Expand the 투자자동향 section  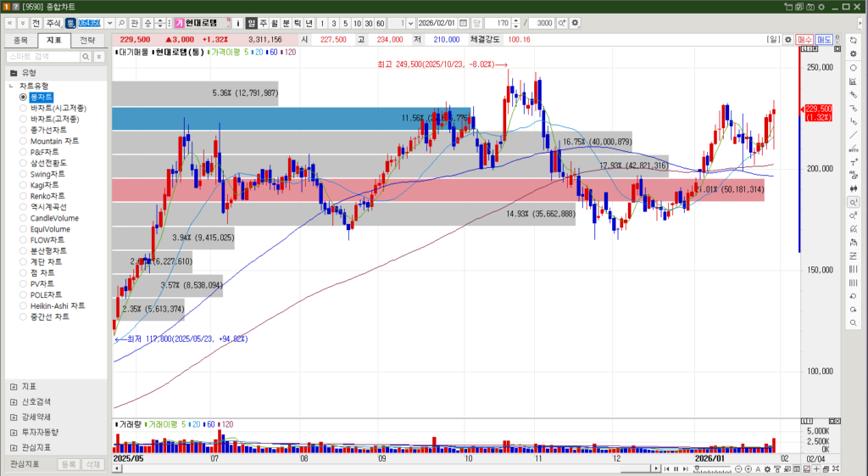point(14,432)
